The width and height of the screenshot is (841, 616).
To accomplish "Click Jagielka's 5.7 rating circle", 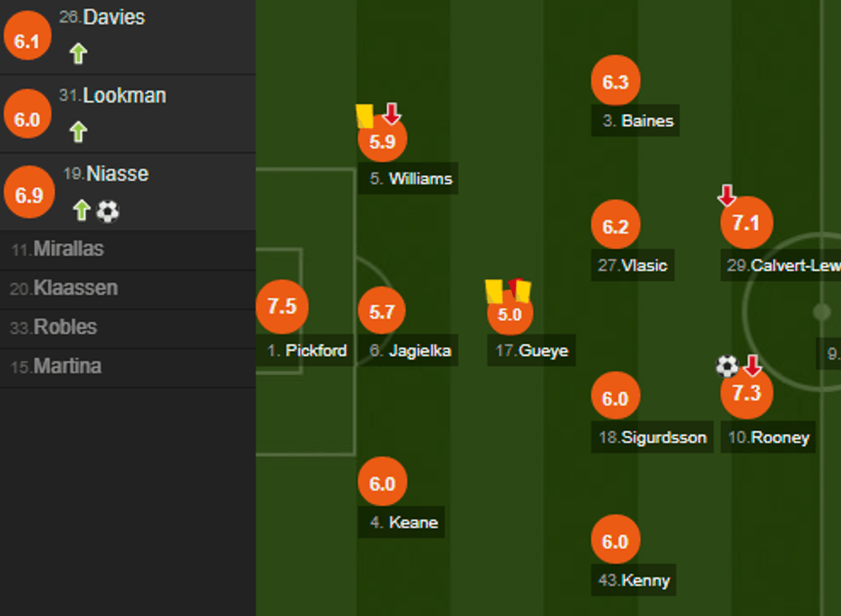I will 382,311.
